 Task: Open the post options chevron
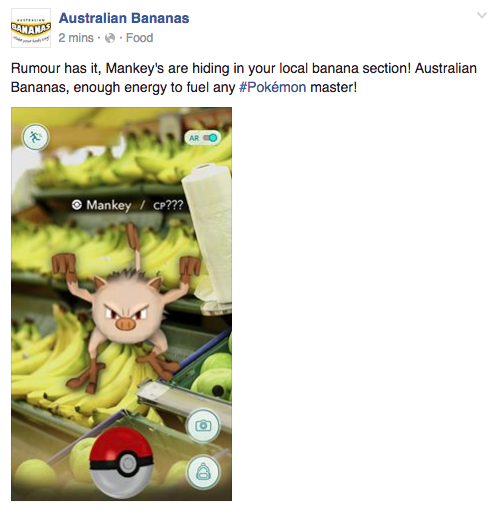[x=481, y=15]
